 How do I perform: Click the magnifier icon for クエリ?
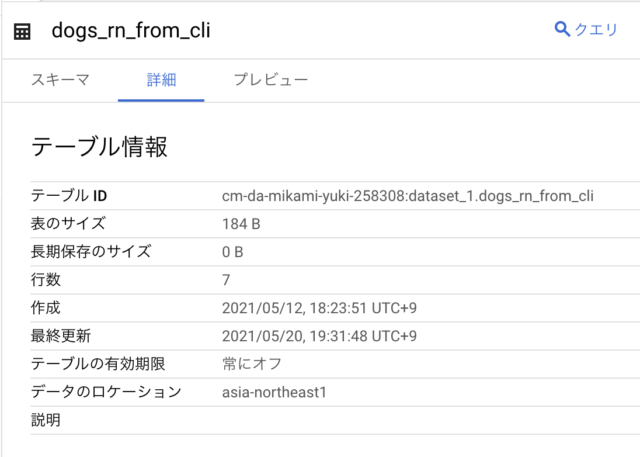click(562, 29)
